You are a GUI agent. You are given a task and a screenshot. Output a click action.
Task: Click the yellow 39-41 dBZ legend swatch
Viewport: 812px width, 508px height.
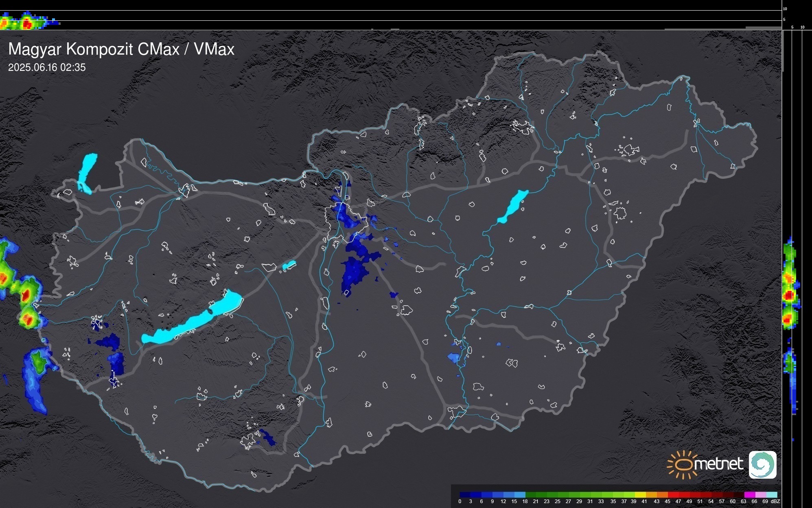pyautogui.click(x=640, y=495)
